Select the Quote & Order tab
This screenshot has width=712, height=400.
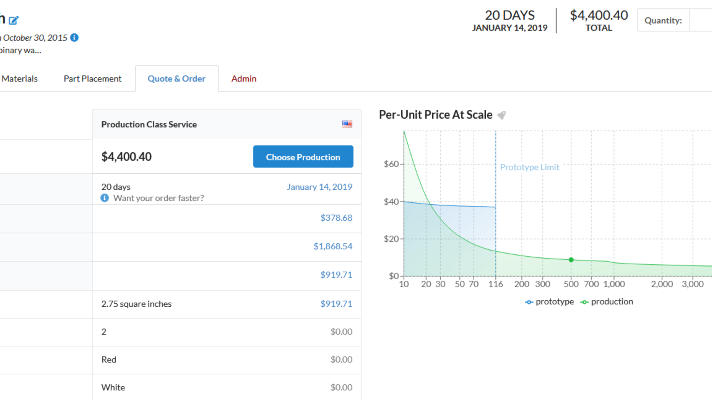pos(176,79)
